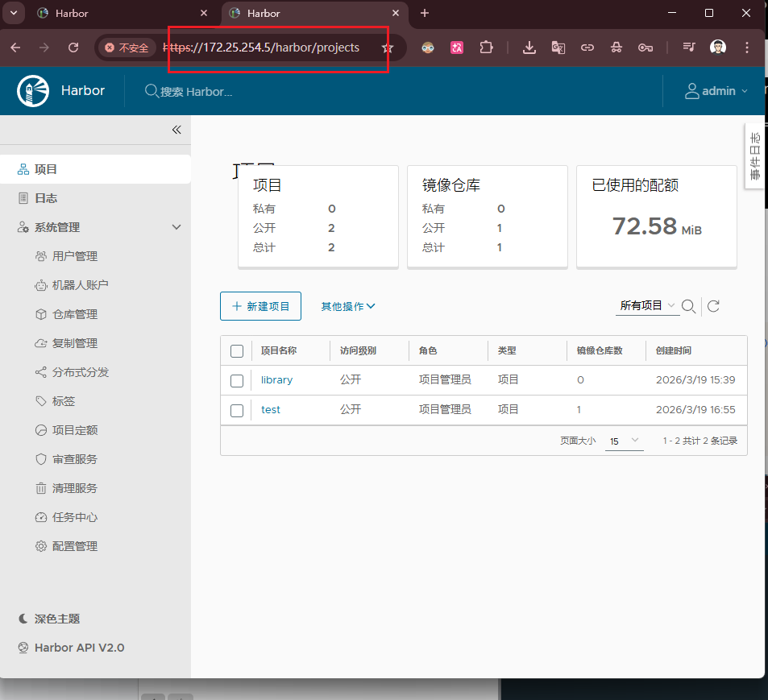Open the media control playlist icon
The image size is (768, 700).
click(689, 48)
